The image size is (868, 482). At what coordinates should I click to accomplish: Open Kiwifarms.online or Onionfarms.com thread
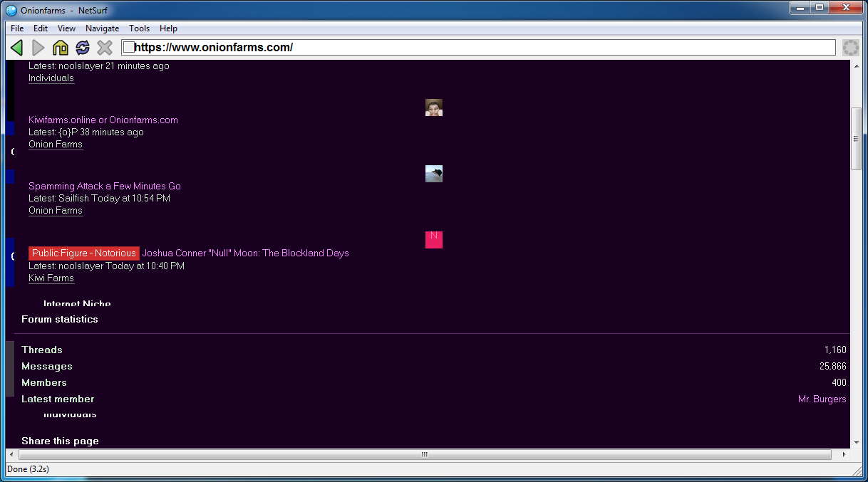pyautogui.click(x=103, y=120)
